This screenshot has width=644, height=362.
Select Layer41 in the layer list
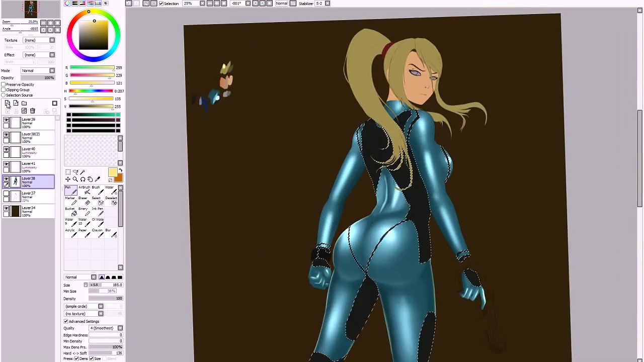29,167
